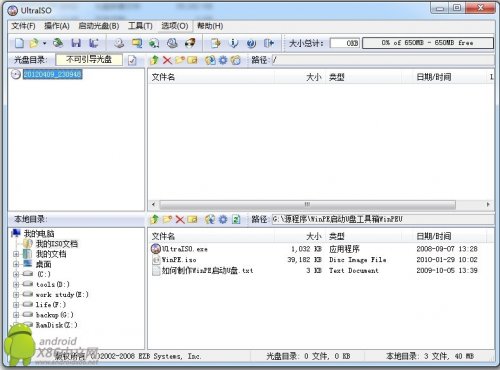
Task: Click the green up-arrow icon in local pane
Action: (154, 219)
